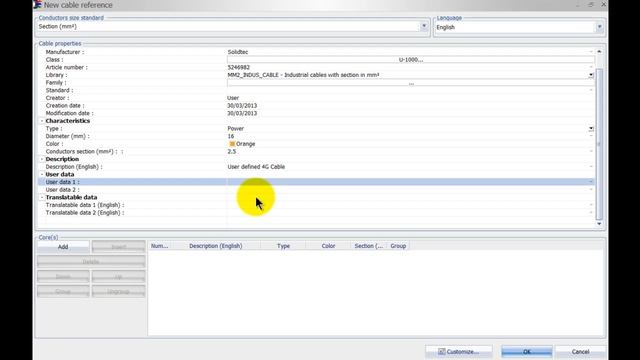Screen dimensions: 640x360
Task: Click the Diameter value 16
Action: (x=231, y=136)
